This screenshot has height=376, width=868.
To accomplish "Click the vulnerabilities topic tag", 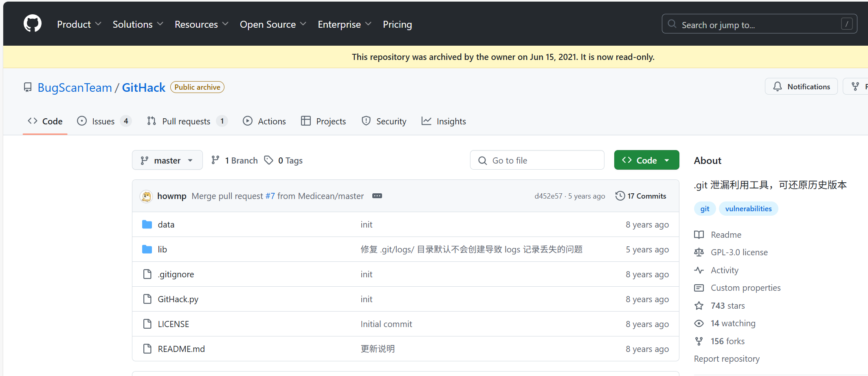I will click(748, 209).
